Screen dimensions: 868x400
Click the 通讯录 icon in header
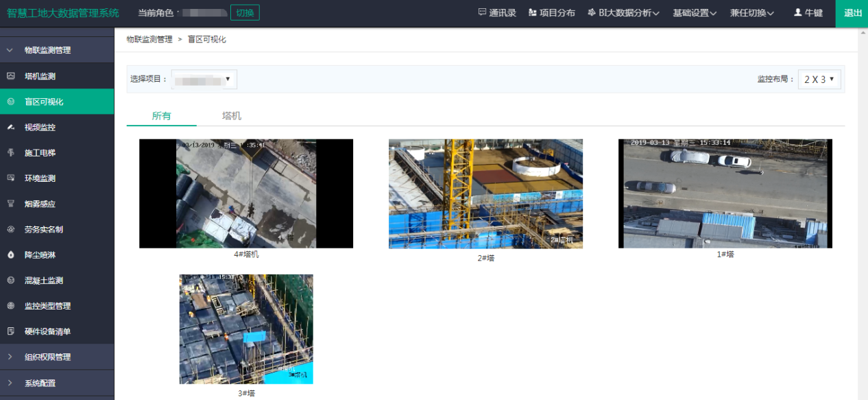point(482,13)
